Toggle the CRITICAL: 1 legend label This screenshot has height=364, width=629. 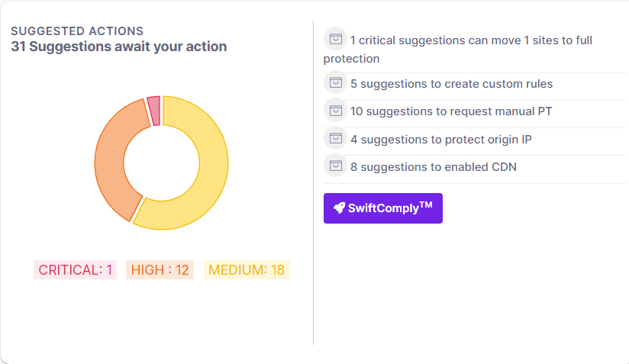click(x=75, y=270)
